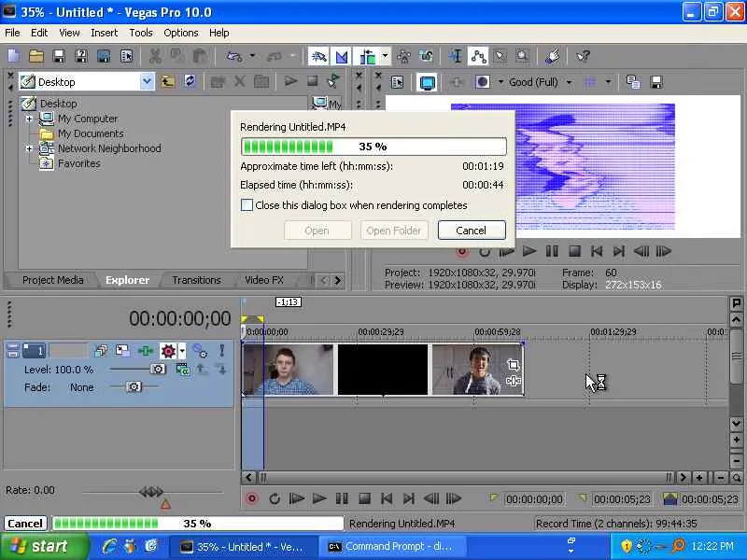
Task: Open the Desktop location combo box
Action: point(86,82)
